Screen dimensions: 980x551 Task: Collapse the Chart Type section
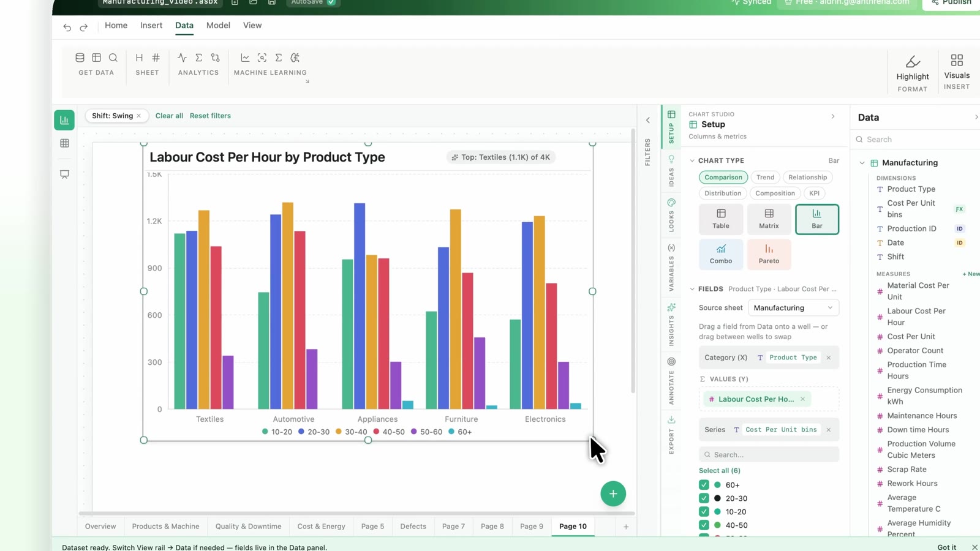pyautogui.click(x=692, y=161)
